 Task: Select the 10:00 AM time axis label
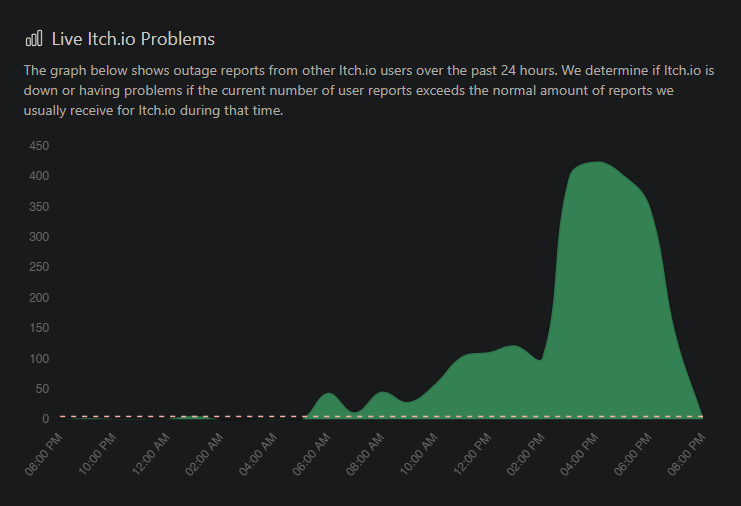[x=421, y=451]
